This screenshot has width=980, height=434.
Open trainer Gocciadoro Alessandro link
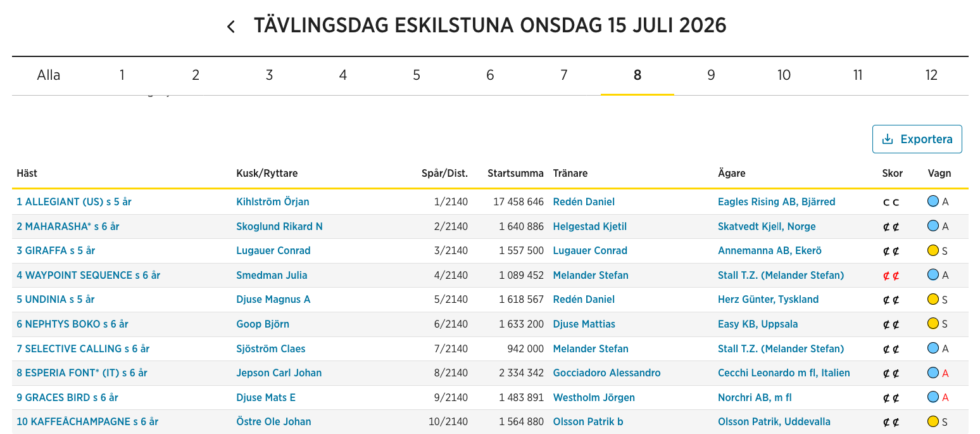pyautogui.click(x=606, y=373)
